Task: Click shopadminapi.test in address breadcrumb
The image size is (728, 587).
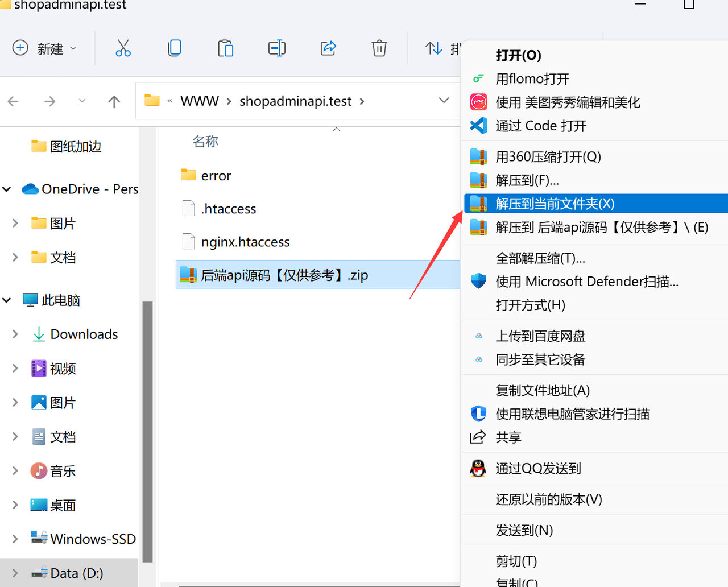Action: pyautogui.click(x=295, y=101)
